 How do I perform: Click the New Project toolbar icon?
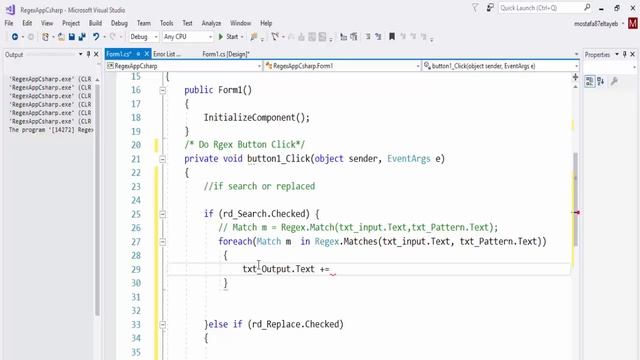click(45, 37)
